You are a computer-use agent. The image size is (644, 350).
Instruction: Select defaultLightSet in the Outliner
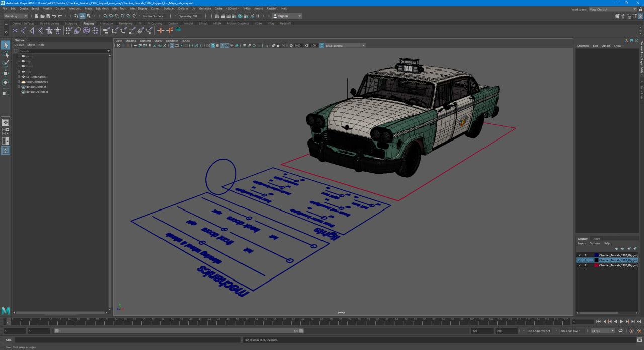click(36, 87)
